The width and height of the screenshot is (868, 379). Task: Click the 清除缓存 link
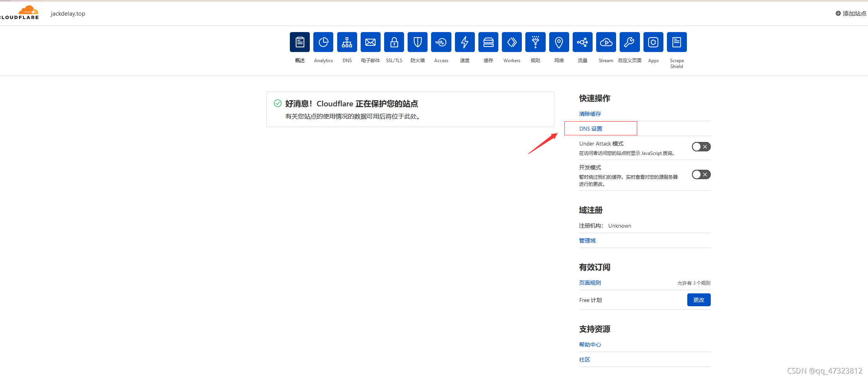(590, 113)
